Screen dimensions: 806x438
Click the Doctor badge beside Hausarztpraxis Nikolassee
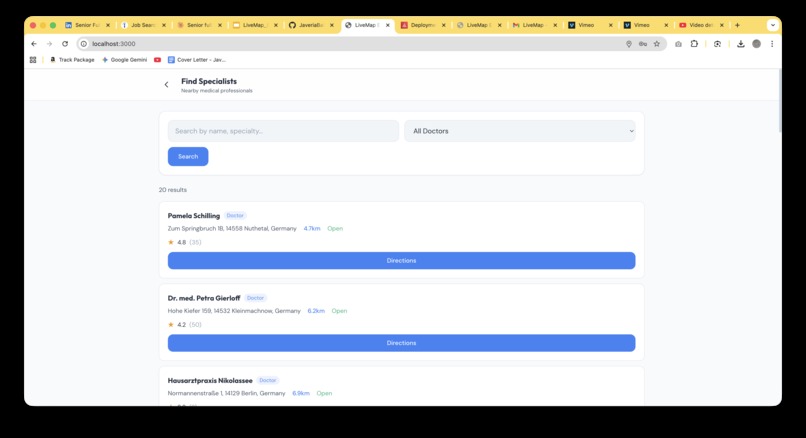[x=268, y=380]
